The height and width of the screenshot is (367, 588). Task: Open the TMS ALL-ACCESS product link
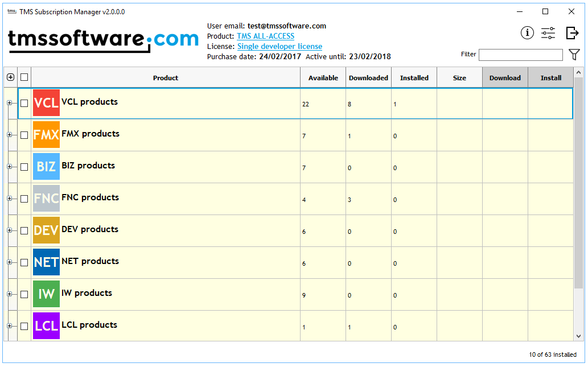[265, 36]
